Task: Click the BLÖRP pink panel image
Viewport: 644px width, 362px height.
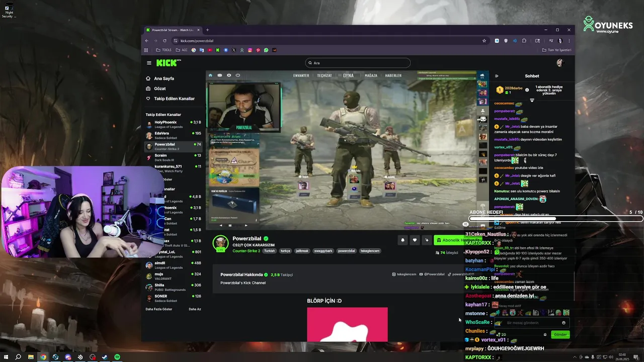Action: [347, 324]
